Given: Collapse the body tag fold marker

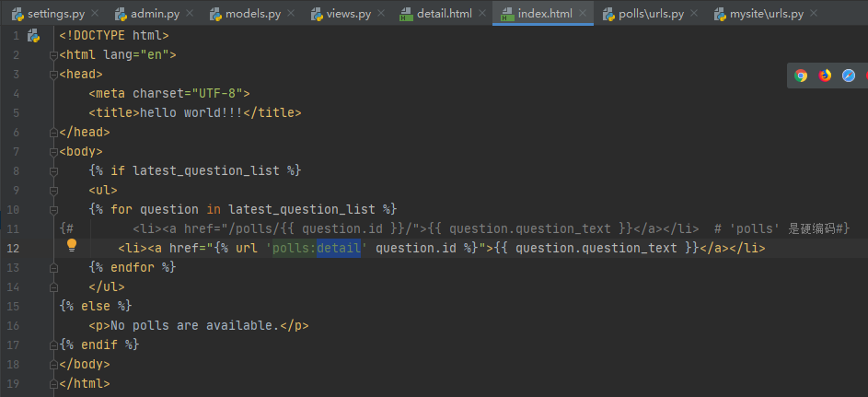Looking at the screenshot, I should click(x=54, y=151).
